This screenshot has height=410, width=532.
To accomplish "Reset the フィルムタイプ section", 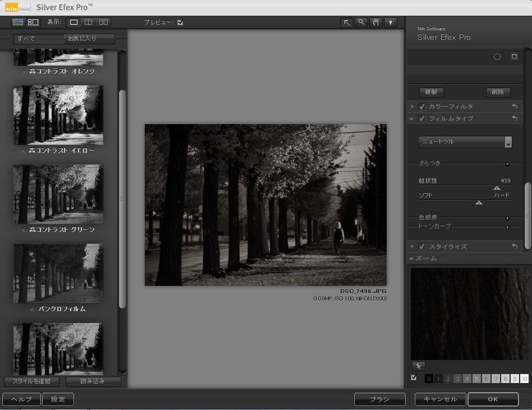I will click(515, 119).
